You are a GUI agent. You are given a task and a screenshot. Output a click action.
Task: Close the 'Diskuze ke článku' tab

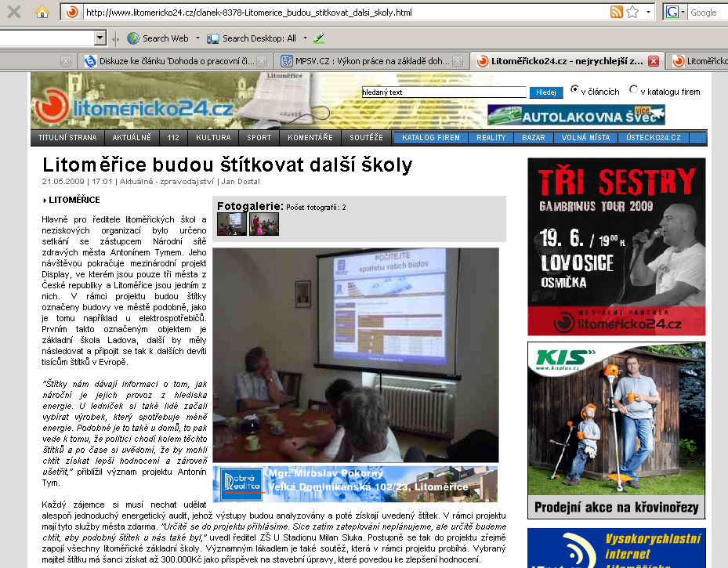(x=262, y=61)
